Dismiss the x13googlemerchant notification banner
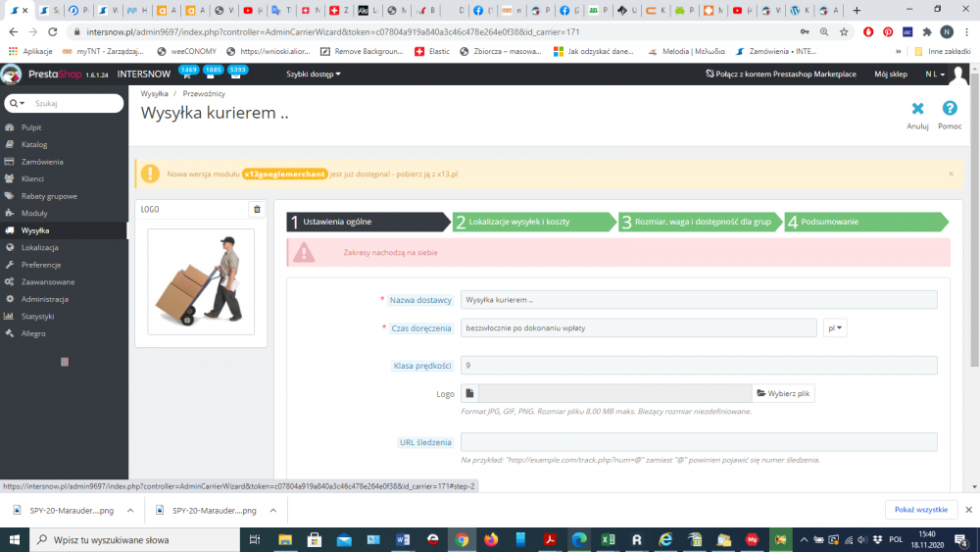The height and width of the screenshot is (552, 980). click(951, 174)
